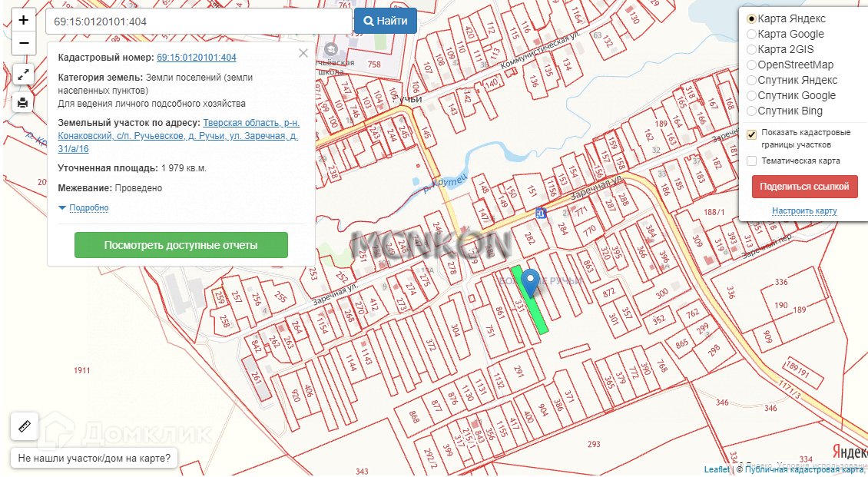Click parcel number 1144
868x477 pixels.
point(351,363)
